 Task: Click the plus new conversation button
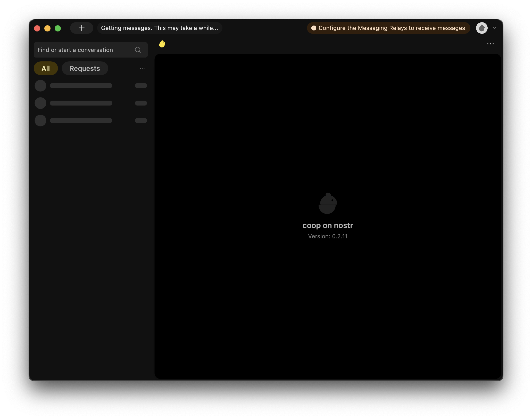(x=81, y=28)
